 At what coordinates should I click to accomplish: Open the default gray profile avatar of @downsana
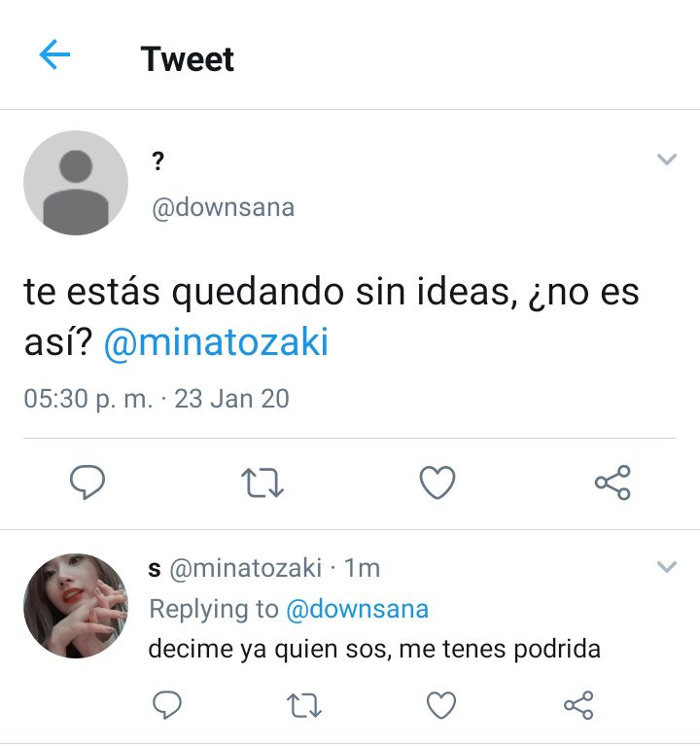pos(76,183)
